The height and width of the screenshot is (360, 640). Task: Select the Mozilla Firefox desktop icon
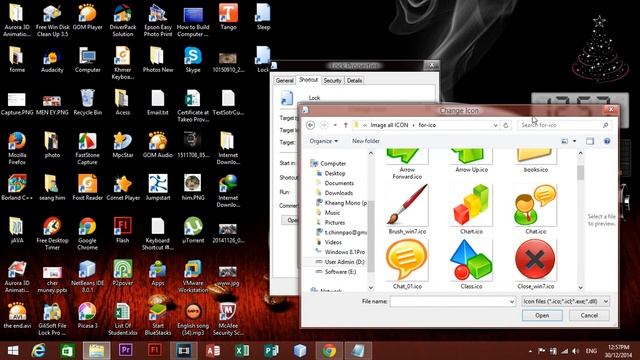point(17,148)
